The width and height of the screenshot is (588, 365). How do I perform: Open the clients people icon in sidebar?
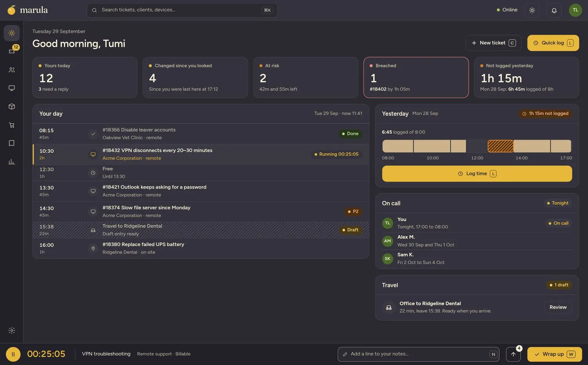(x=12, y=70)
